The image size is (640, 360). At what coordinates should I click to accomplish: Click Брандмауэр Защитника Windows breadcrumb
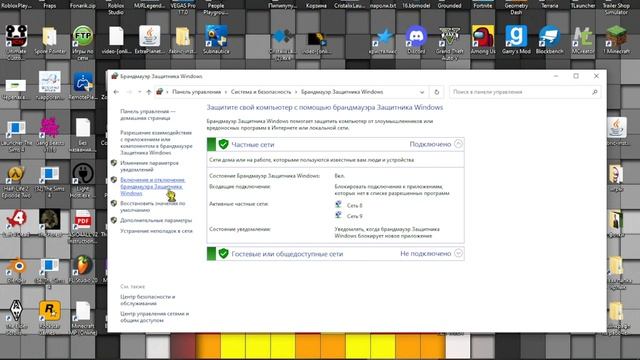click(x=342, y=92)
